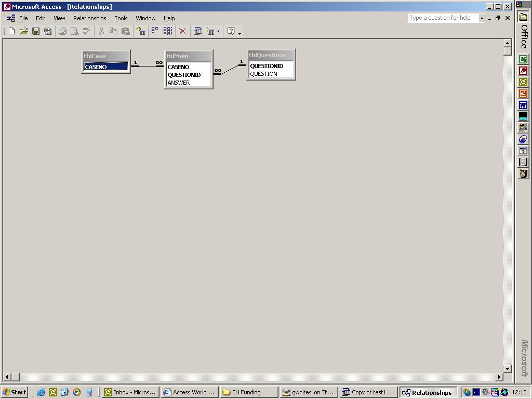Image resolution: width=532 pixels, height=399 pixels.
Task: Click the Print toolbar icon
Action: tap(63, 31)
